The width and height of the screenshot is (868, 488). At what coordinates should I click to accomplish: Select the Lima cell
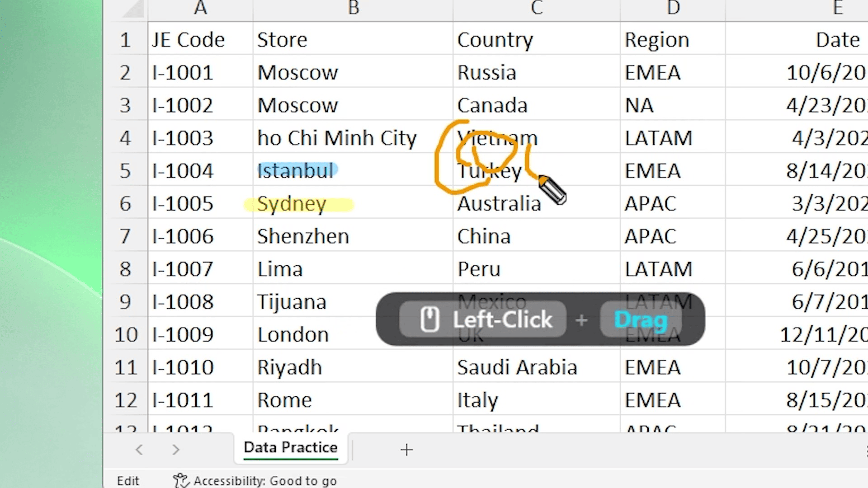[x=353, y=269]
